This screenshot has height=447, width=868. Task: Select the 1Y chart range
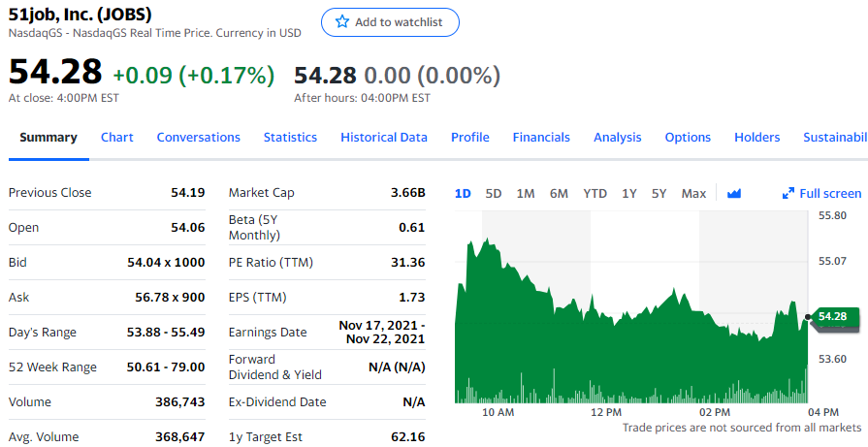tap(628, 194)
